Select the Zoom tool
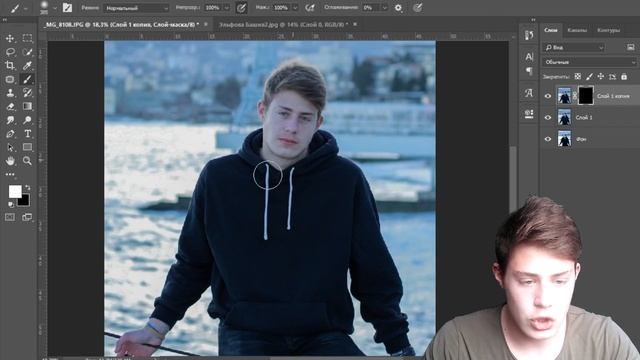Screen dimensions: 640x360 coord(27,161)
